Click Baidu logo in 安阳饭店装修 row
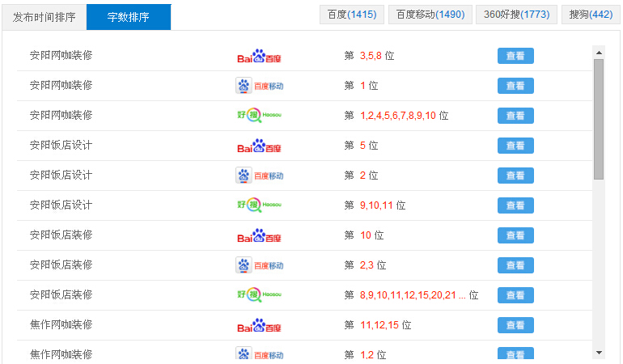Screen dimensions: 623x364 point(259,235)
